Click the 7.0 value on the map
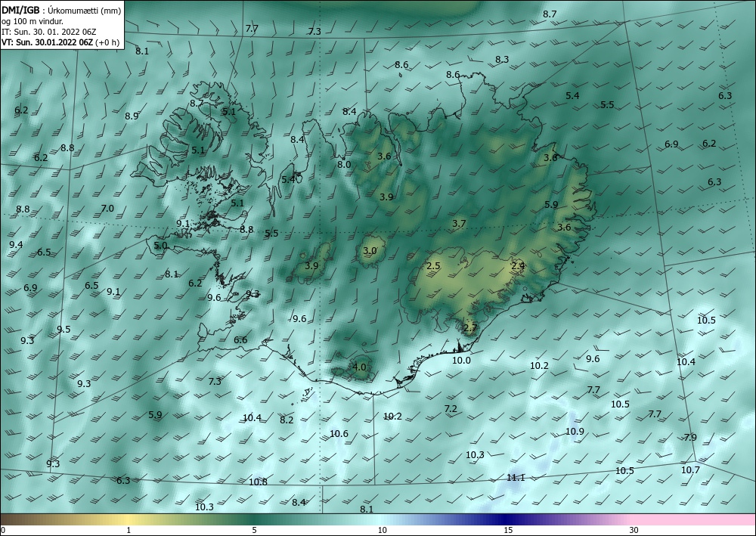The width and height of the screenshot is (756, 536). click(x=107, y=208)
